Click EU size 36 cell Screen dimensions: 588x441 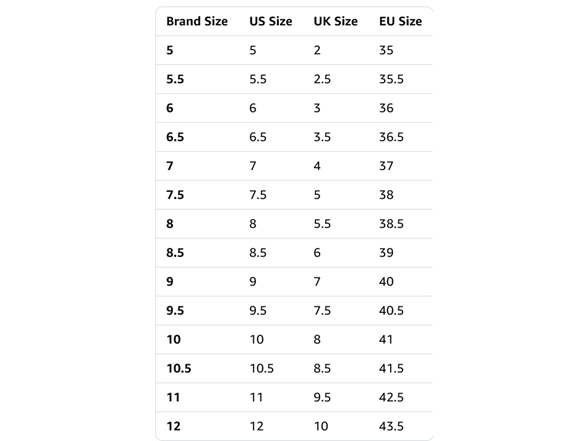pos(386,108)
